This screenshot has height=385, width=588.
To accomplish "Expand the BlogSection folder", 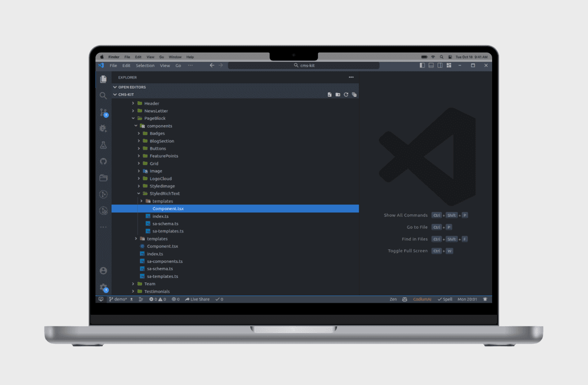I will (x=235, y=140).
